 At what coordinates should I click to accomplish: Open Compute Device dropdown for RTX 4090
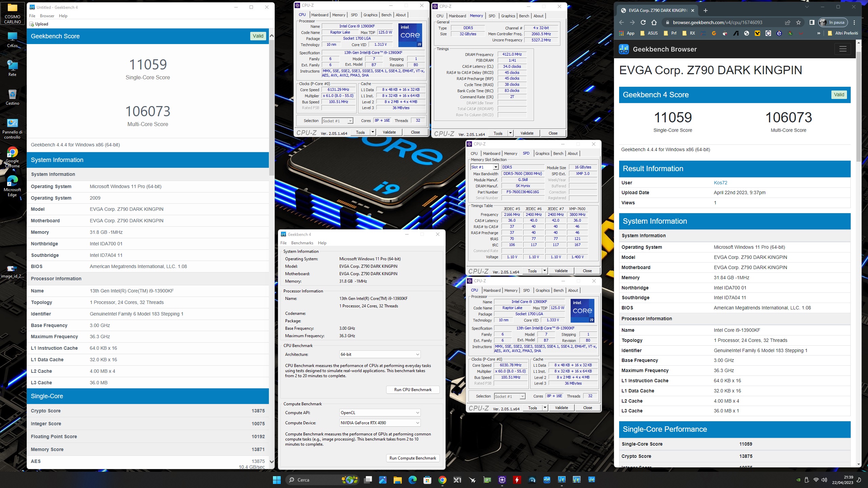pyautogui.click(x=380, y=423)
